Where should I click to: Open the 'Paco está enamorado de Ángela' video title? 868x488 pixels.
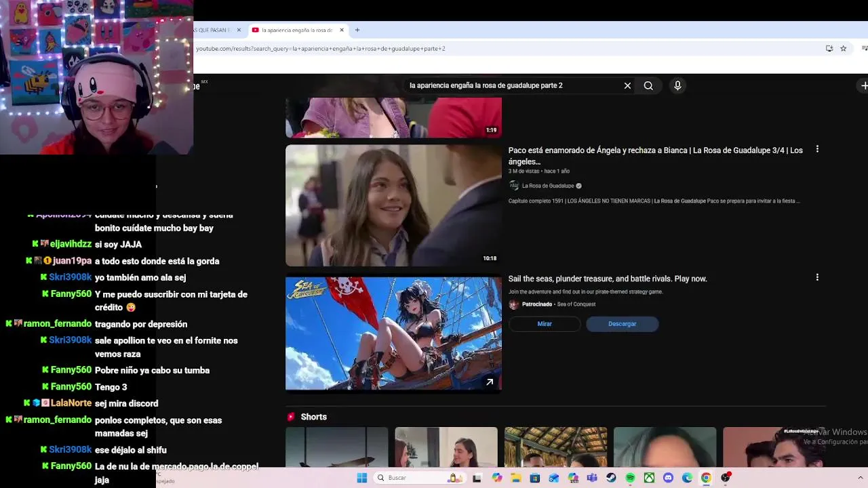[x=656, y=156]
